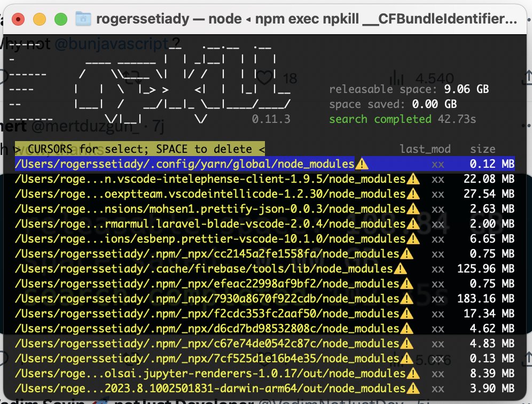Select the _npx/cc2145a2fe1558fa path
Viewport: 532px width, 404px height.
(x=207, y=254)
